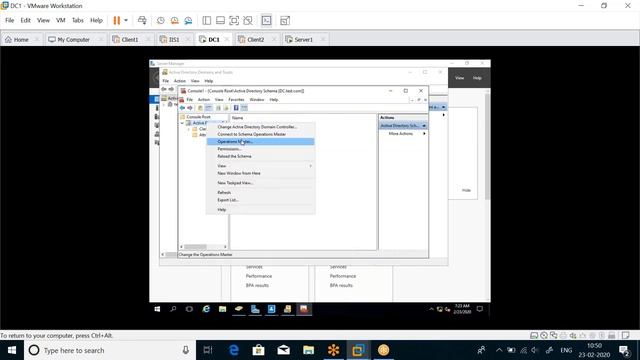Image resolution: width=640 pixels, height=360 pixels.
Task: Toggle the thumbnail bar icon in VMware toolbar
Action: [x=220, y=20]
